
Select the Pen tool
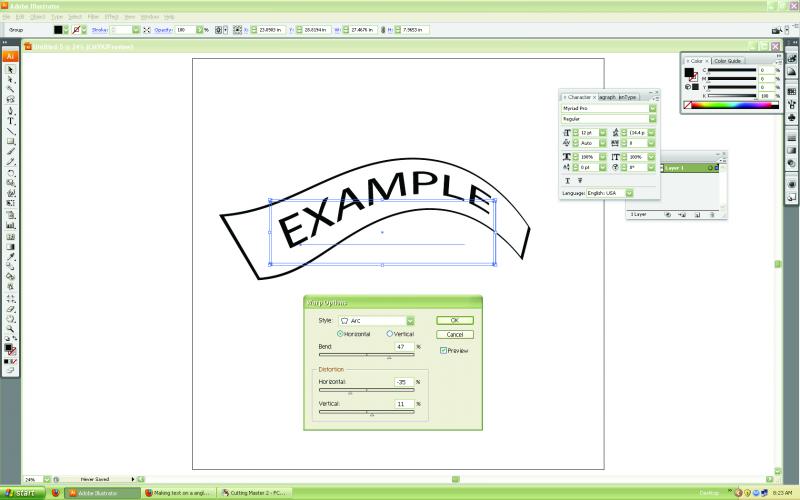(x=10, y=111)
